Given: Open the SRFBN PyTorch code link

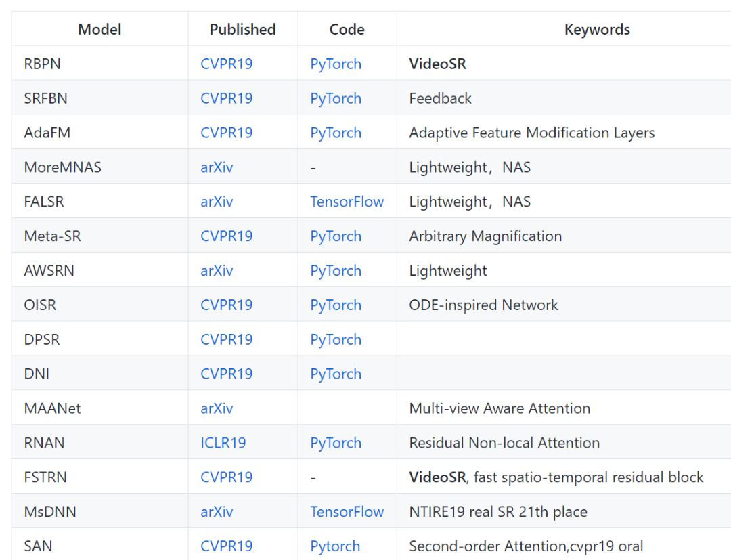Looking at the screenshot, I should pos(336,98).
